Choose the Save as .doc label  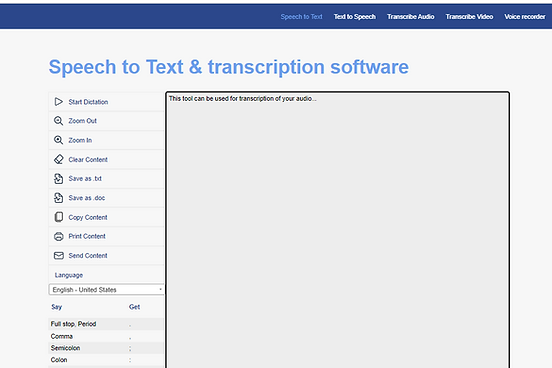(87, 198)
